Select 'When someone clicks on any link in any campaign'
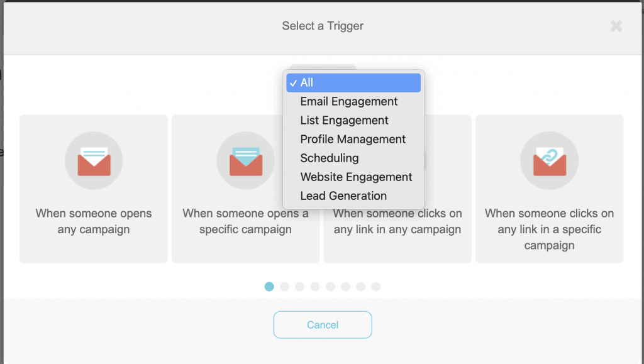644x364 pixels. (397, 221)
